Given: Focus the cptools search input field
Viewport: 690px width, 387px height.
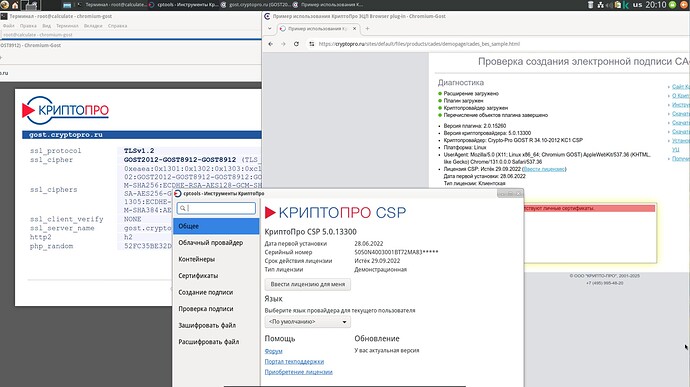Looking at the screenshot, I should 216,208.
